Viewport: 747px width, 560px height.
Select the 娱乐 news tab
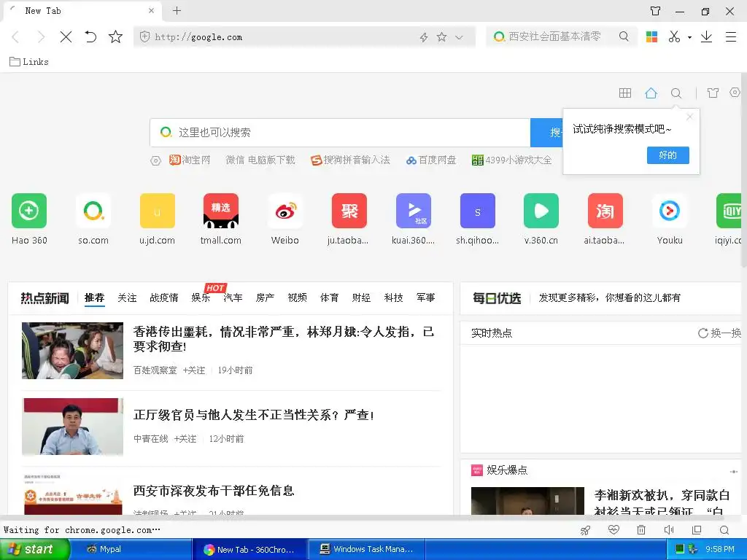[201, 298]
